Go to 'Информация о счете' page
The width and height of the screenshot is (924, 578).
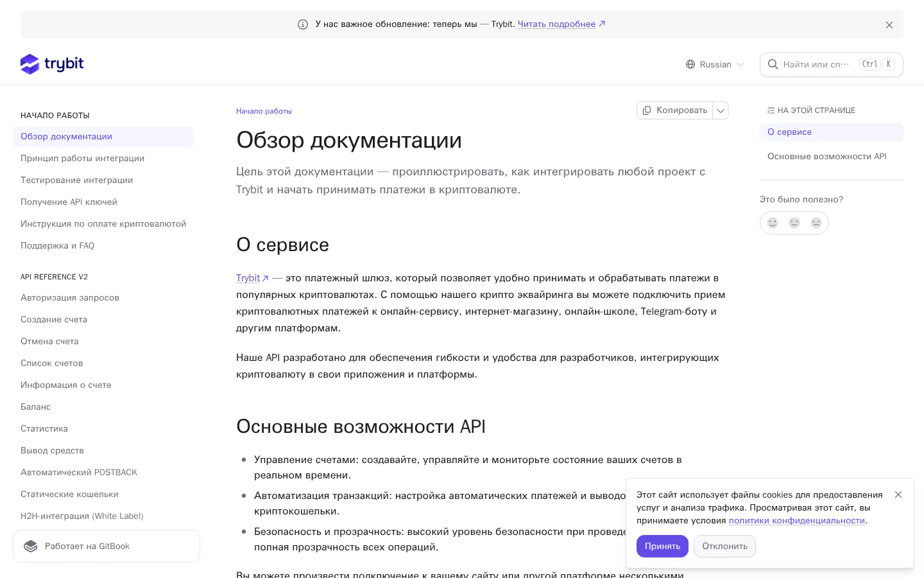coord(103,385)
